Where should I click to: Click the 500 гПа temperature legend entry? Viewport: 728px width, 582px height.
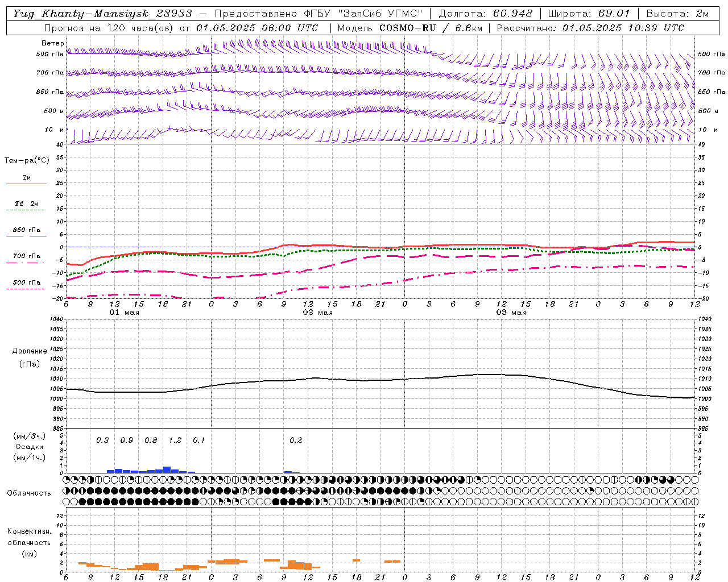pyautogui.click(x=27, y=282)
